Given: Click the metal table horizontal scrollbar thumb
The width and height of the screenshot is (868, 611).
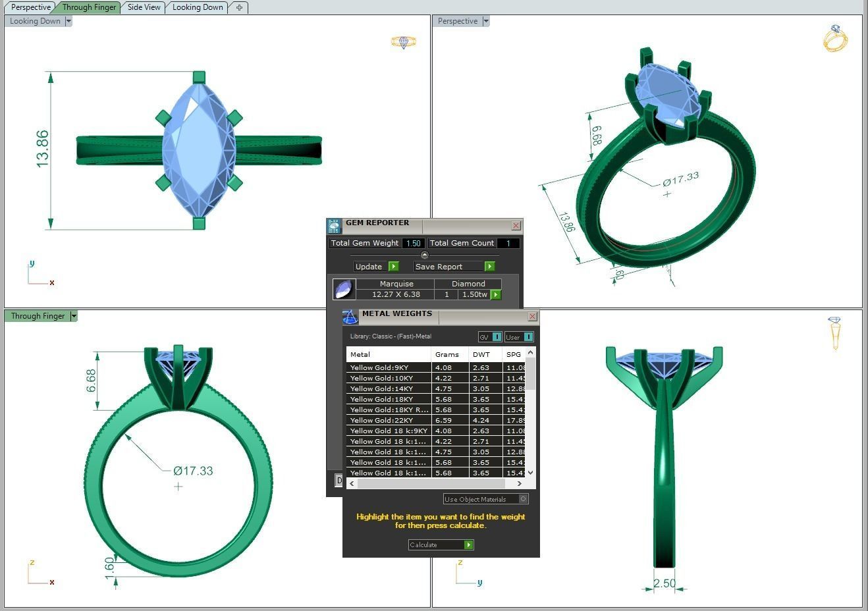Looking at the screenshot, I should [x=431, y=483].
